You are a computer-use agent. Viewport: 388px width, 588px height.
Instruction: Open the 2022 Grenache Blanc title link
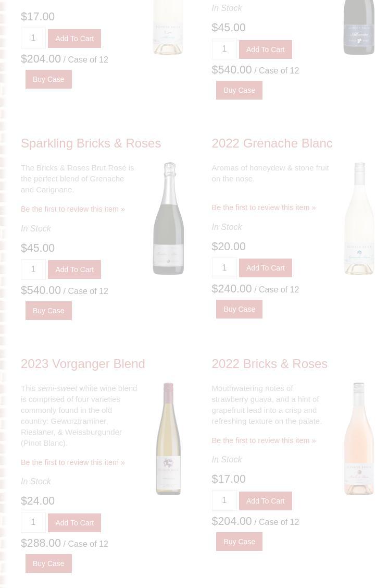(272, 143)
